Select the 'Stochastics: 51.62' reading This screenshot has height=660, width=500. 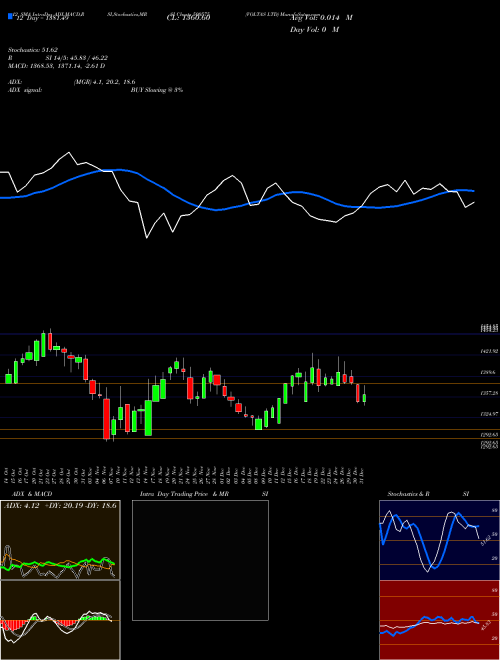coord(33,50)
